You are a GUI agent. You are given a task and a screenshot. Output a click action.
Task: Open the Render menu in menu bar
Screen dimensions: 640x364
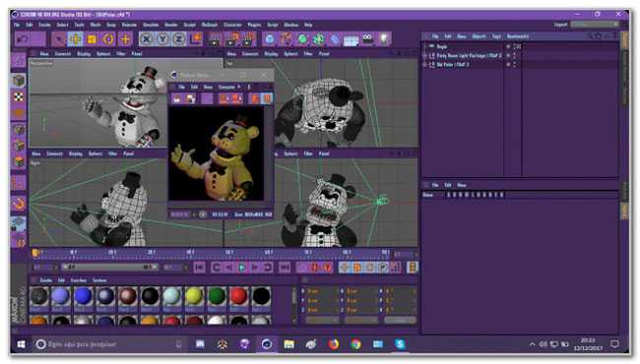171,25
